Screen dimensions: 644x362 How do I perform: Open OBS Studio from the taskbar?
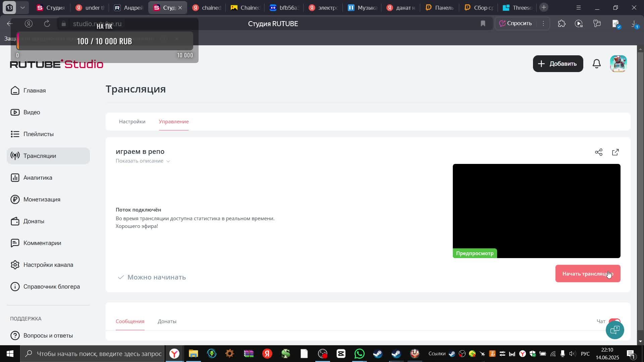coord(323,354)
